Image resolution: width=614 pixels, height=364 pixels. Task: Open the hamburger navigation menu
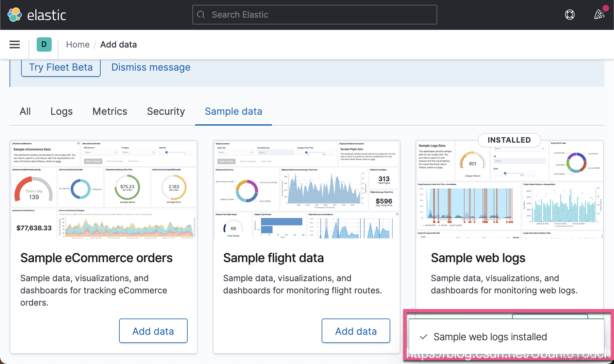pyautogui.click(x=15, y=44)
